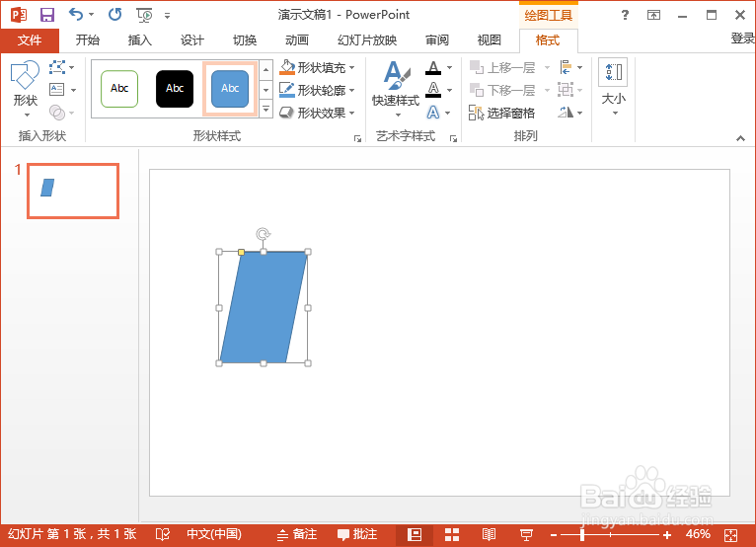This screenshot has height=547, width=756.
Task: Open the 形状轮廓 dropdown
Action: pyautogui.click(x=317, y=90)
